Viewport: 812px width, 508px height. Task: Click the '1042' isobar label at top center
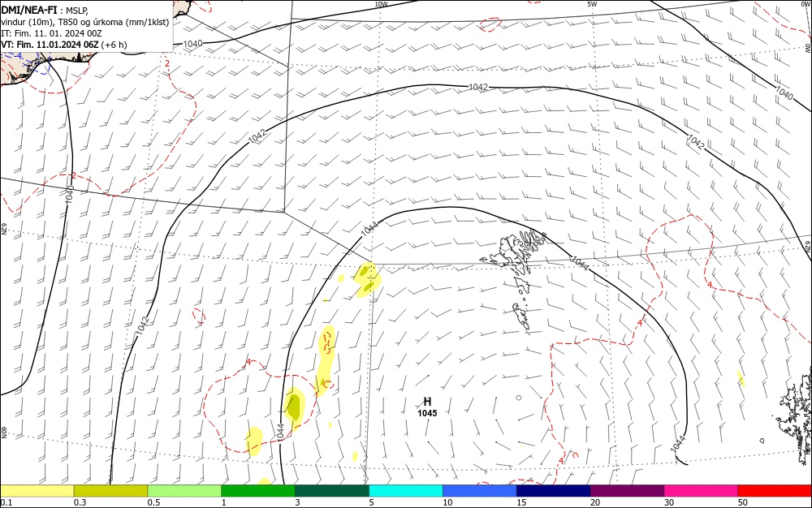click(x=478, y=87)
